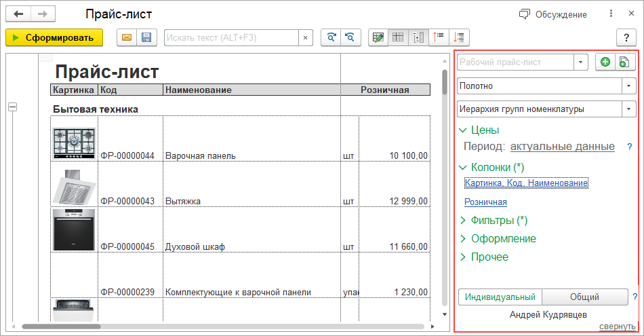Viewport: 644px width, 336px height.
Task: Collapse all groups toolbar icon
Action: 439,38
